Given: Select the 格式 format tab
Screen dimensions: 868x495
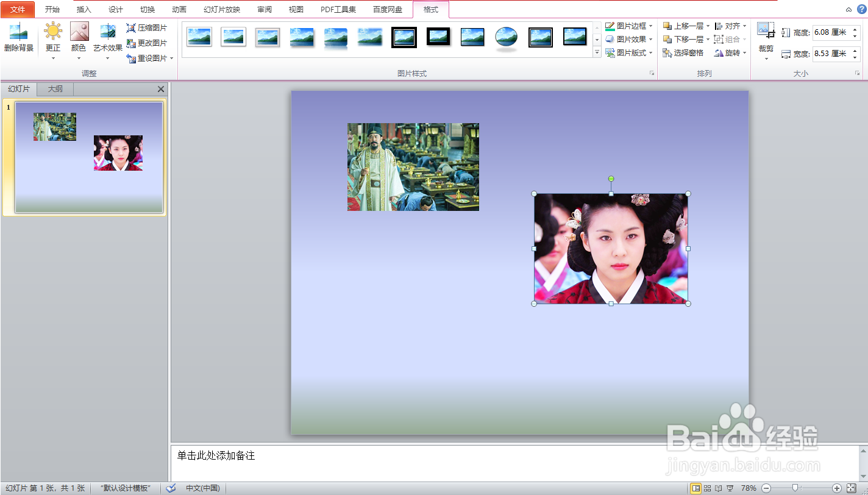Looking at the screenshot, I should point(431,10).
